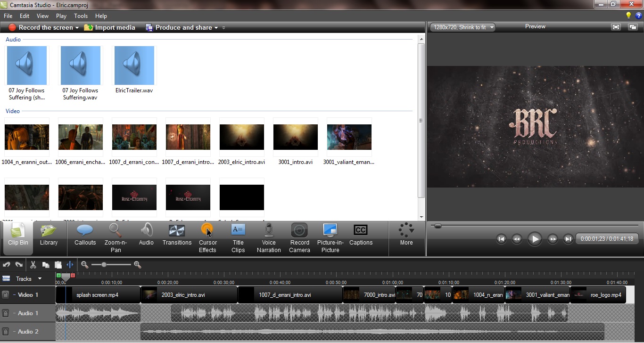
Task: Select splash screen.mp4 clip on timeline
Action: pyautogui.click(x=98, y=295)
